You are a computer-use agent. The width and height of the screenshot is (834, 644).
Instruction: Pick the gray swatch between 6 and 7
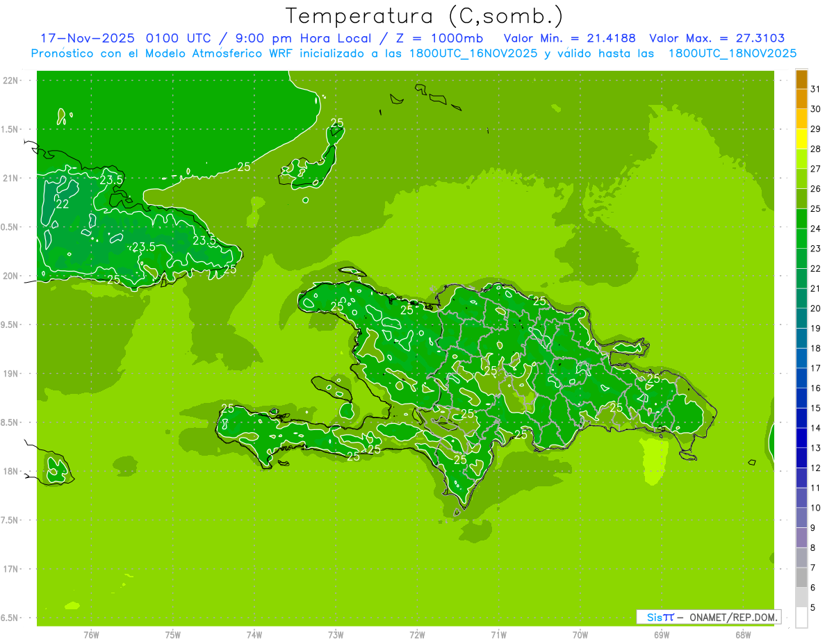(801, 578)
